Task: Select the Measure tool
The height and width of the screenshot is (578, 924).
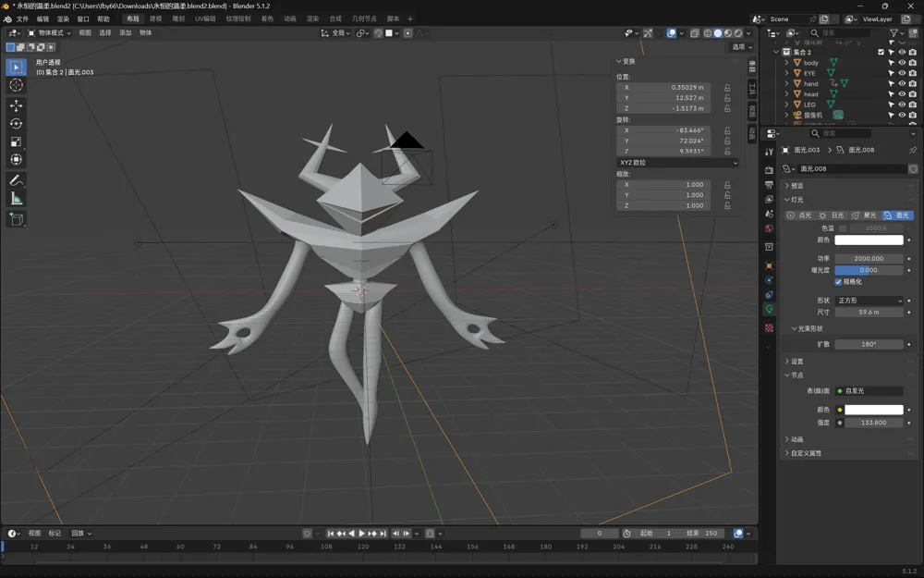Action: (16, 199)
